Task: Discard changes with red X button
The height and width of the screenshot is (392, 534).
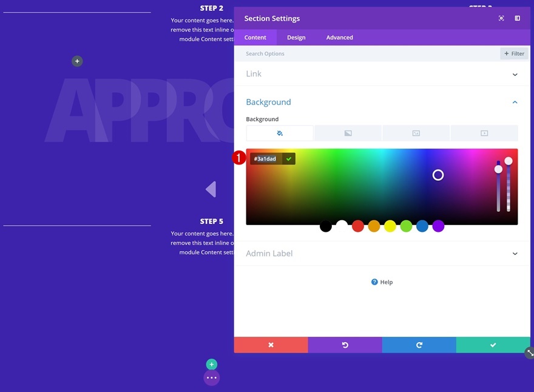Action: tap(271, 345)
